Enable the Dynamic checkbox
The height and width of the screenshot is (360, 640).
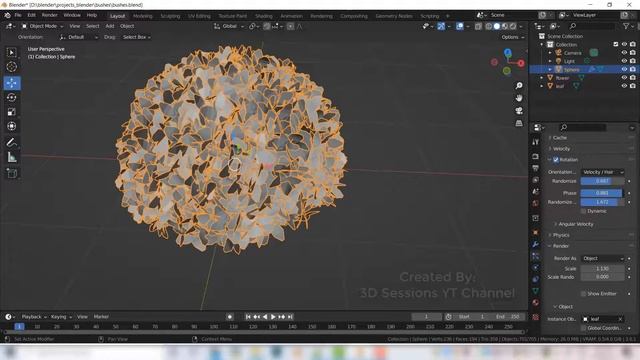point(583,211)
